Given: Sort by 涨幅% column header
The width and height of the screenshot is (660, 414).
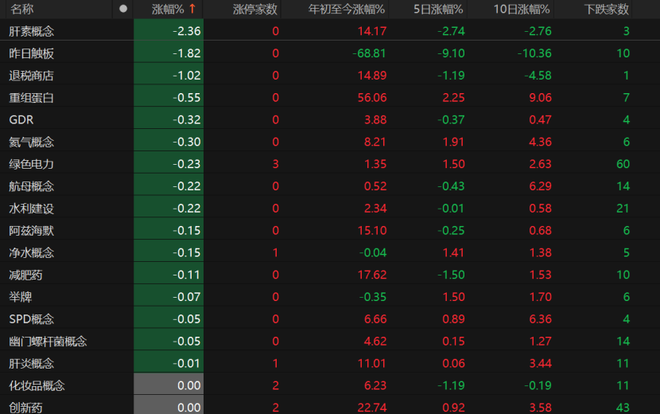Looking at the screenshot, I should click(x=169, y=9).
